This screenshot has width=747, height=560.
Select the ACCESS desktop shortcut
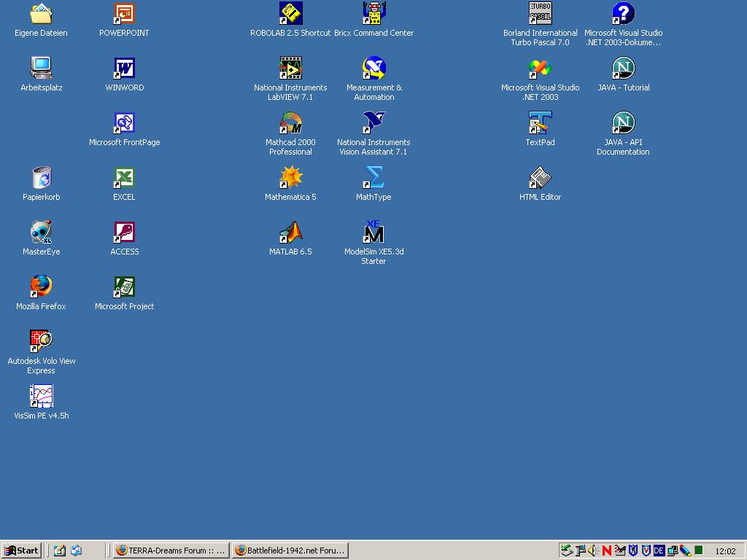[x=124, y=233]
